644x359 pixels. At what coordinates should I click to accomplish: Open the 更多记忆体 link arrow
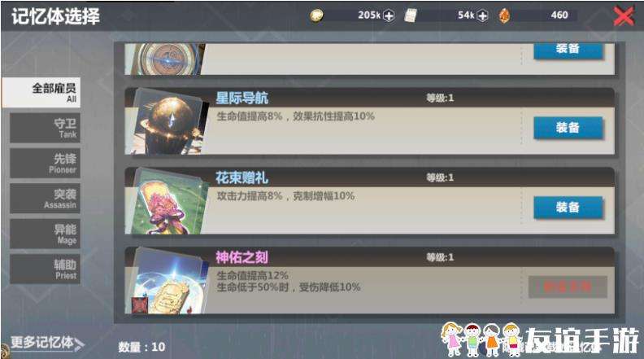(x=47, y=343)
